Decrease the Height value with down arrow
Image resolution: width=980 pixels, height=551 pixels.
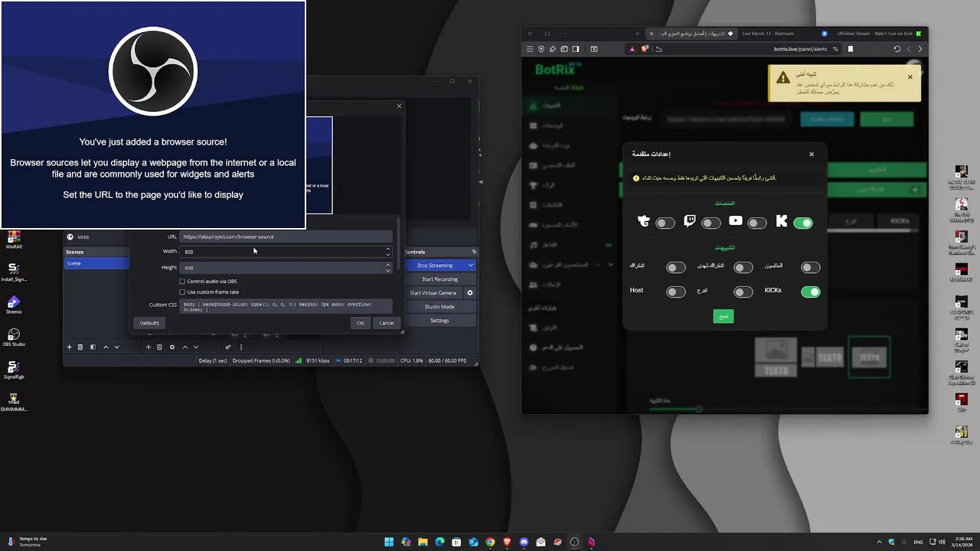(x=388, y=270)
